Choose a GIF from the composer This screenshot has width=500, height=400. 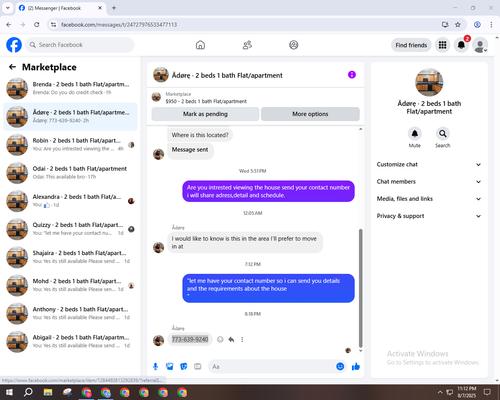[198, 367]
